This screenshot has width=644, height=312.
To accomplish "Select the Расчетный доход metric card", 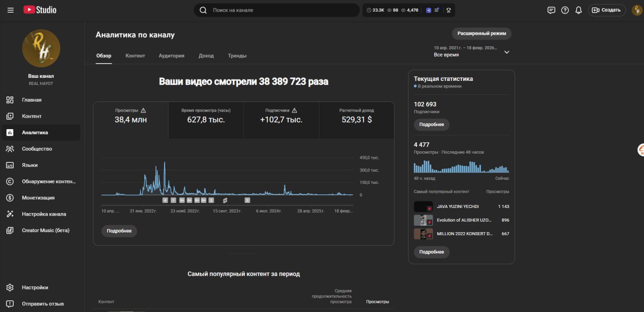I will click(356, 120).
